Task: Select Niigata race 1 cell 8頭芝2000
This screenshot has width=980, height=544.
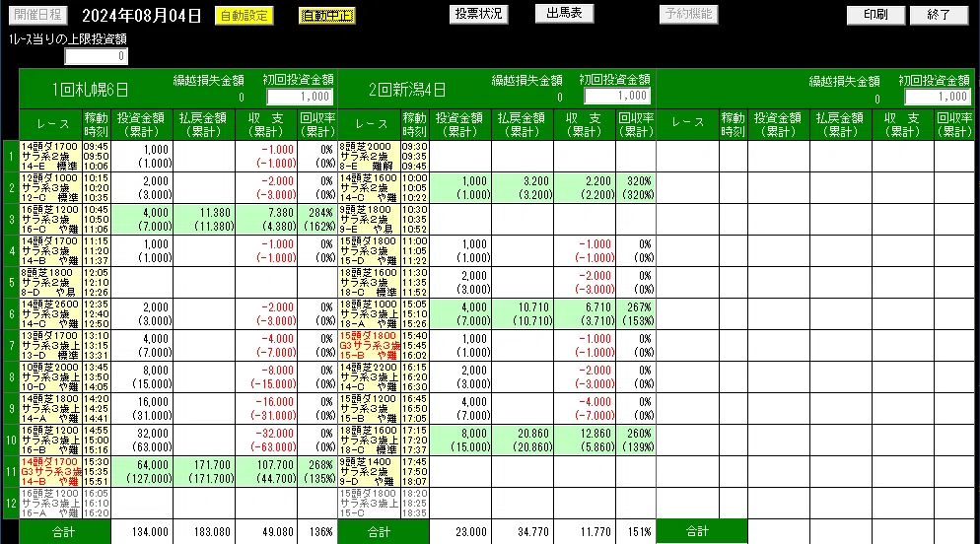Action: [369, 156]
